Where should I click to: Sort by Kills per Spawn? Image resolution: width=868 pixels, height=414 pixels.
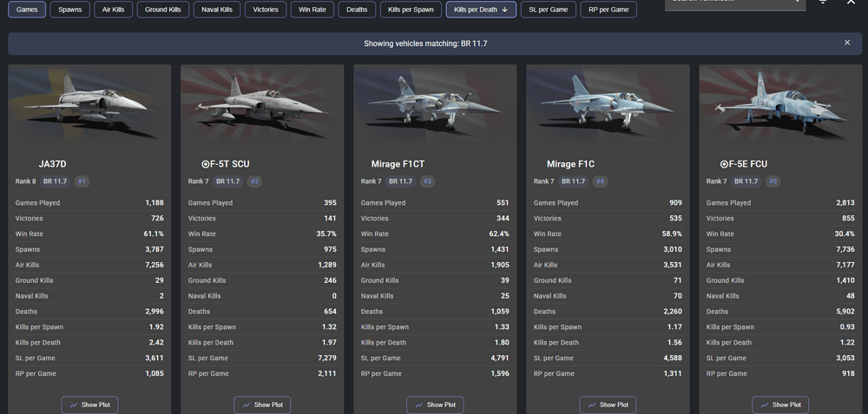click(x=411, y=10)
